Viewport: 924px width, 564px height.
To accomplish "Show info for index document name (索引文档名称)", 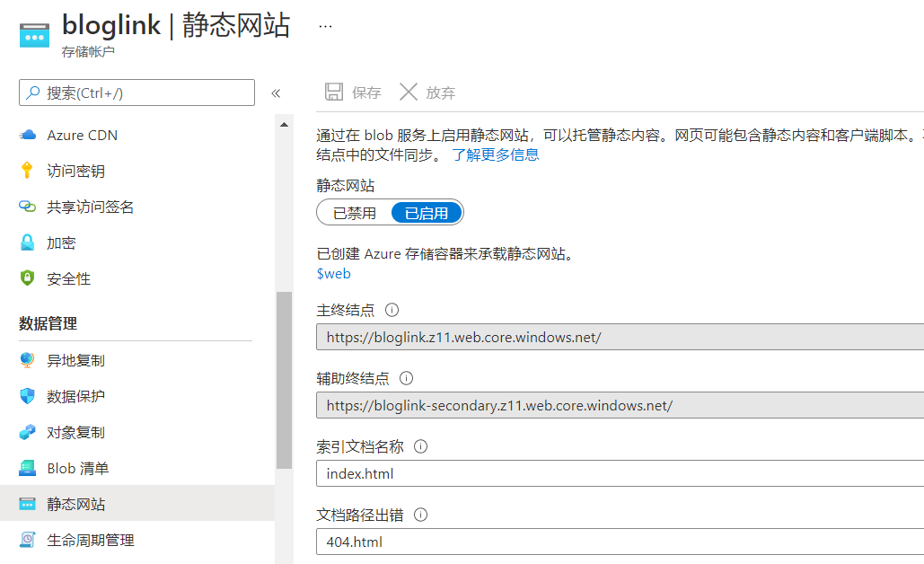I will (421, 446).
